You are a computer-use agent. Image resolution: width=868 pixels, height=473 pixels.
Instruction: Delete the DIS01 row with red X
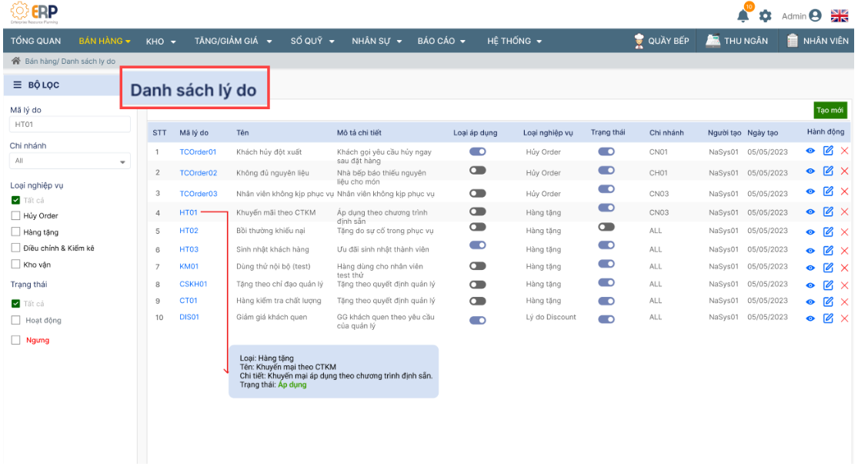click(x=844, y=318)
